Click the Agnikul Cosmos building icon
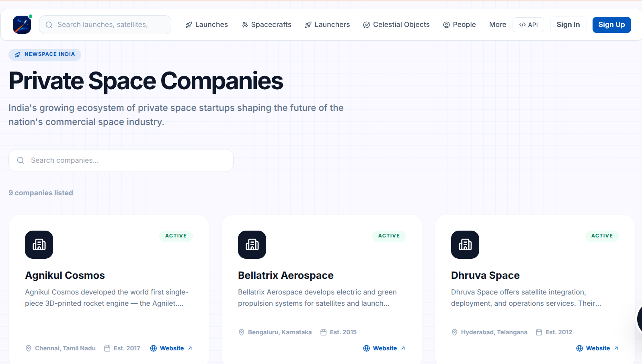The width and height of the screenshot is (642, 364). 39,245
